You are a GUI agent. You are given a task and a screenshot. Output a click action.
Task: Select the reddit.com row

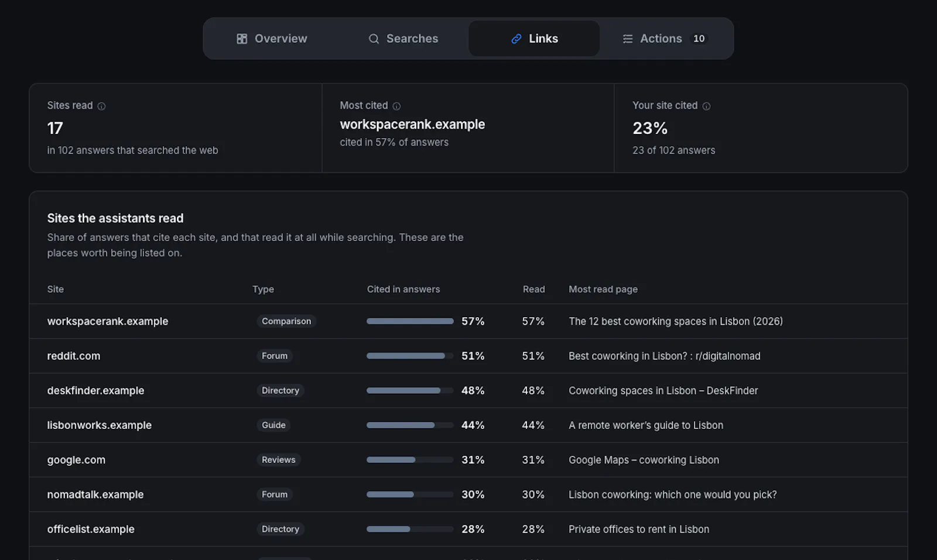468,356
